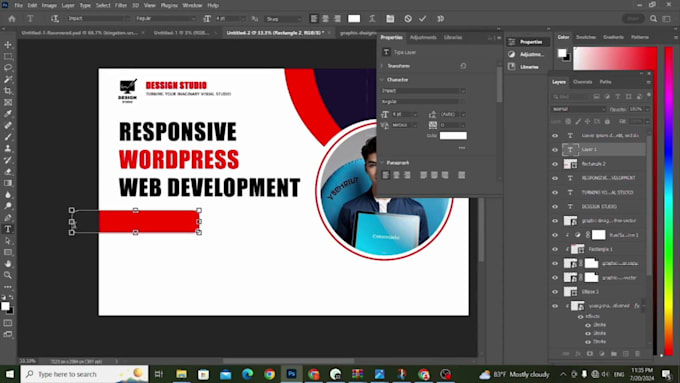Screen dimensions: 680x383
Task: Hide the Rectangle 2 layer
Action: (x=555, y=164)
